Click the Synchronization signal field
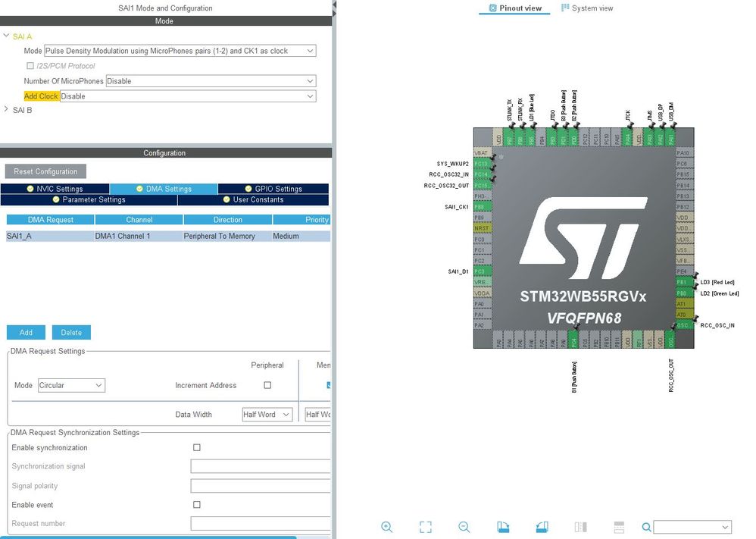 click(261, 466)
